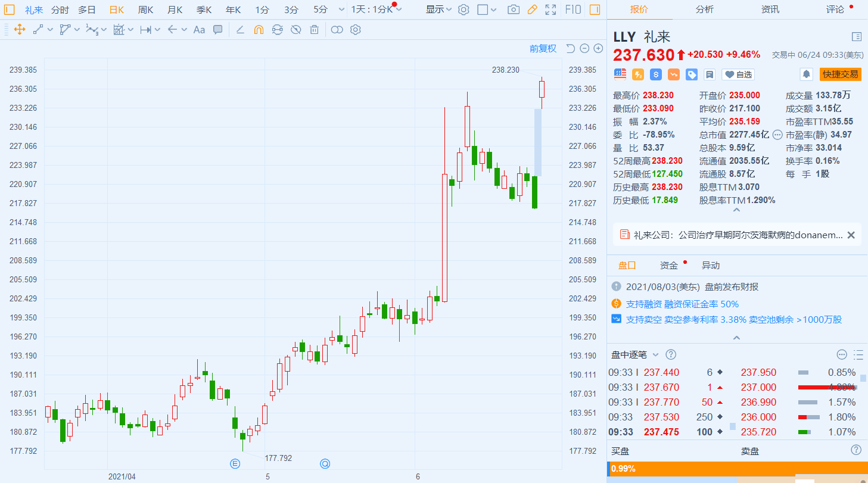The width and height of the screenshot is (868, 483).
Task: Reset chart with undo arrow icon
Action: (570, 48)
